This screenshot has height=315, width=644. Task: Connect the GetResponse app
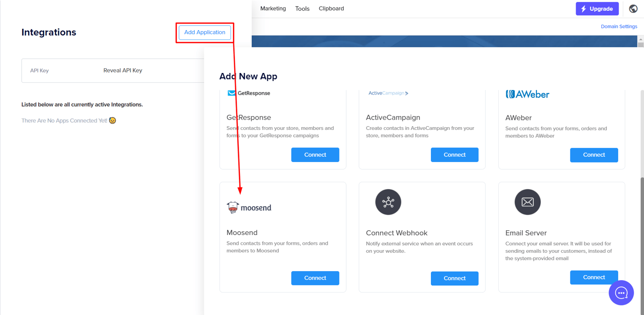[315, 155]
